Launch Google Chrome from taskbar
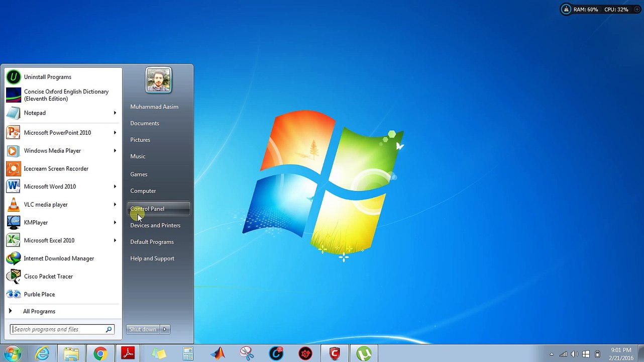The height and width of the screenshot is (362, 644). click(x=100, y=354)
